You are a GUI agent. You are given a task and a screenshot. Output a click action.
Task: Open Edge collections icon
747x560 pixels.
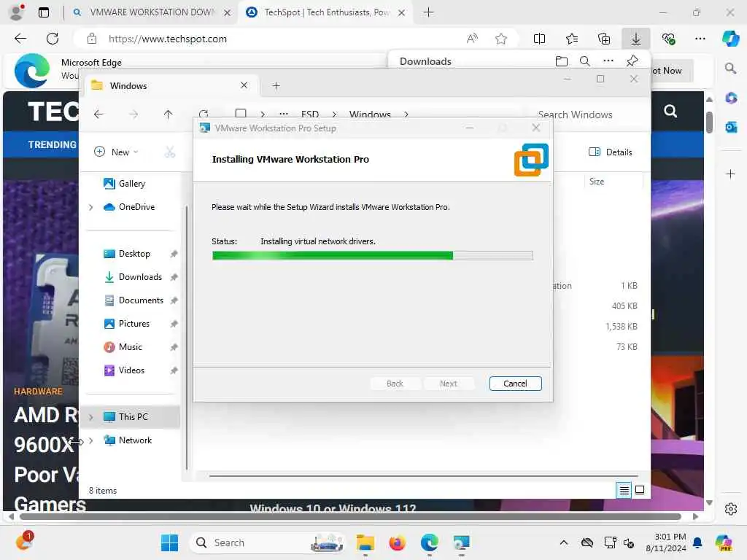[603, 39]
